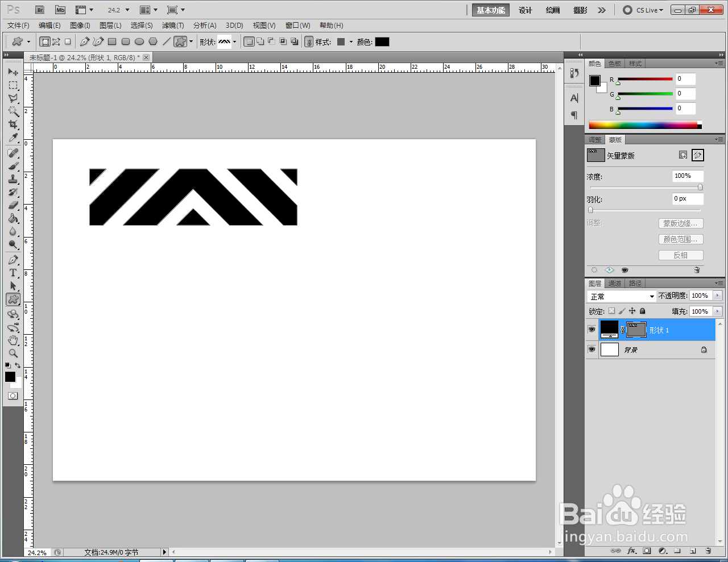Screen dimensions: 728x562
Task: Select the Rectangular Marquee tool
Action: (x=13, y=85)
